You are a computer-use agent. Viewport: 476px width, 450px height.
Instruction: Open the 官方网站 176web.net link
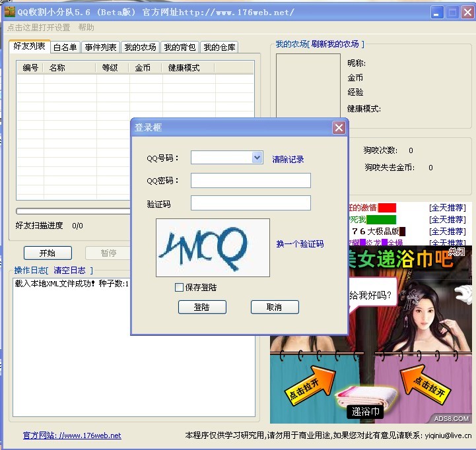(72, 435)
